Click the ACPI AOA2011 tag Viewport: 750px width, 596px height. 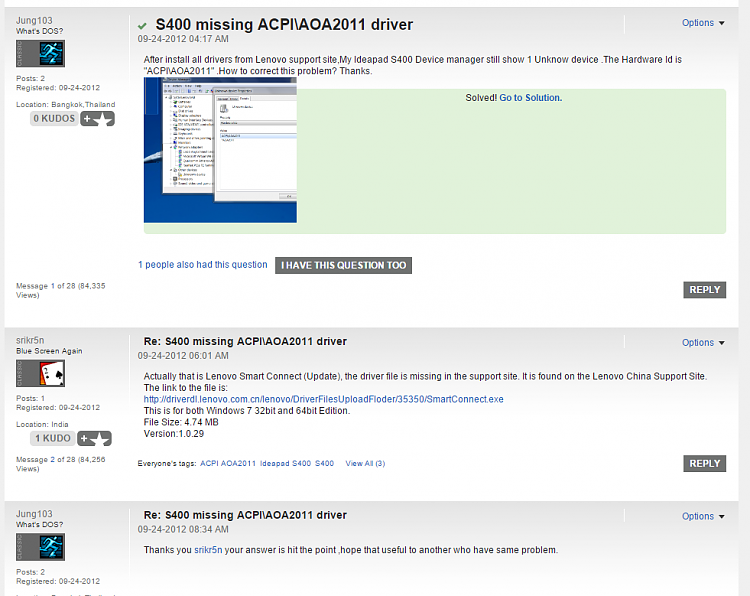click(228, 463)
